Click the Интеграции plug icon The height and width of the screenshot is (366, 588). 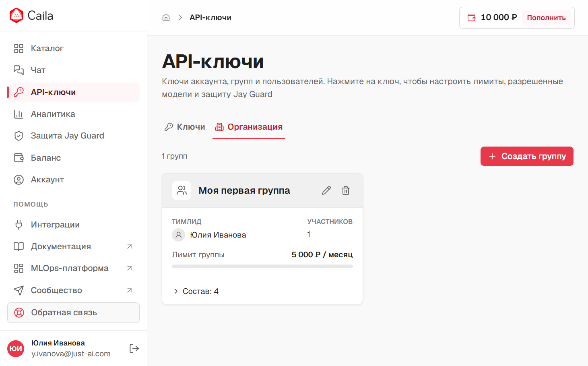pos(19,225)
